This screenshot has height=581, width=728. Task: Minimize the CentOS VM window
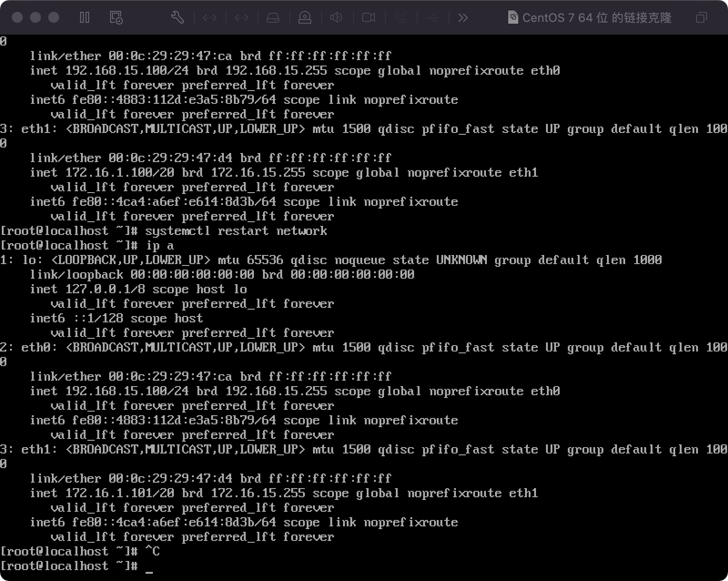[35, 17]
